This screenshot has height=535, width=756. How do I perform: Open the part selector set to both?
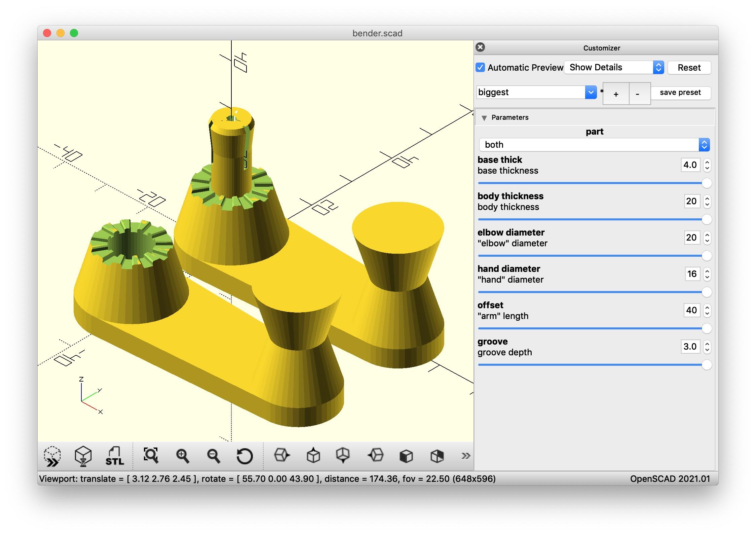coord(594,145)
